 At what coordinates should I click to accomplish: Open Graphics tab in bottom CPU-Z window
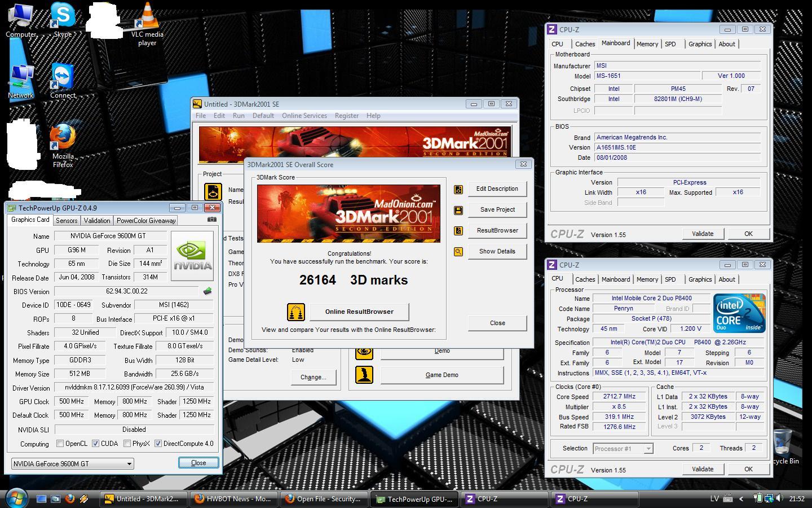pyautogui.click(x=700, y=279)
